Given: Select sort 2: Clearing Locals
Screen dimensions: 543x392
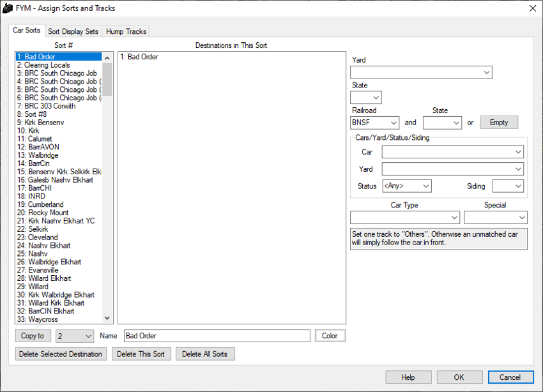Looking at the screenshot, I should pyautogui.click(x=59, y=65).
